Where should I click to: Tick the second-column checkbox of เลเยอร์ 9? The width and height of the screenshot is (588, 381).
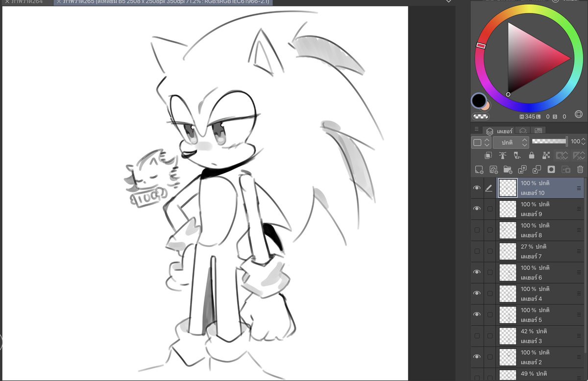pyautogui.click(x=490, y=209)
